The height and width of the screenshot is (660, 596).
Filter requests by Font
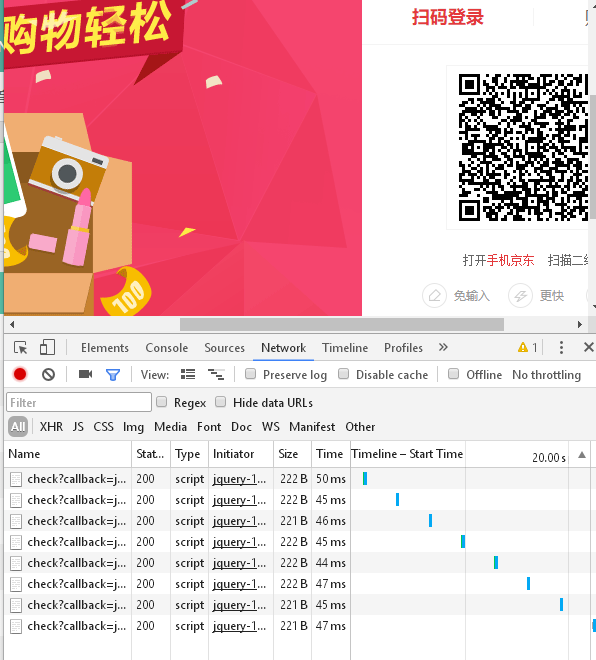point(209,427)
